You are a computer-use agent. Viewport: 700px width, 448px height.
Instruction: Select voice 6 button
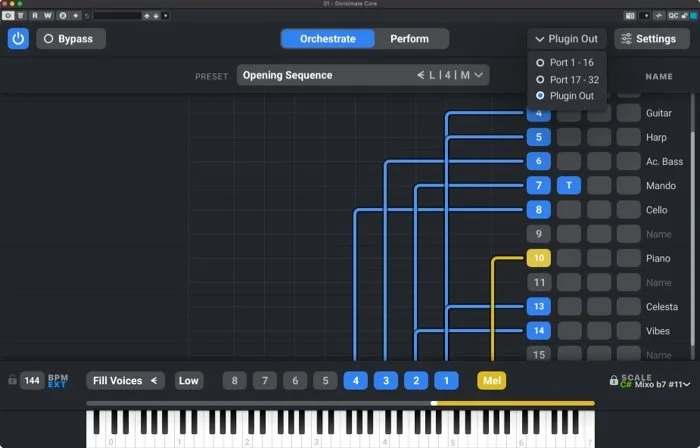click(x=295, y=381)
